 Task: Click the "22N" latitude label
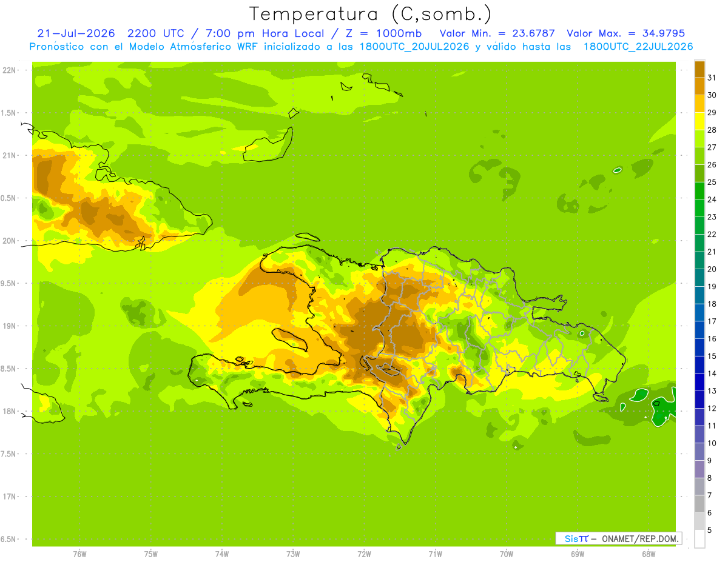pos(10,70)
